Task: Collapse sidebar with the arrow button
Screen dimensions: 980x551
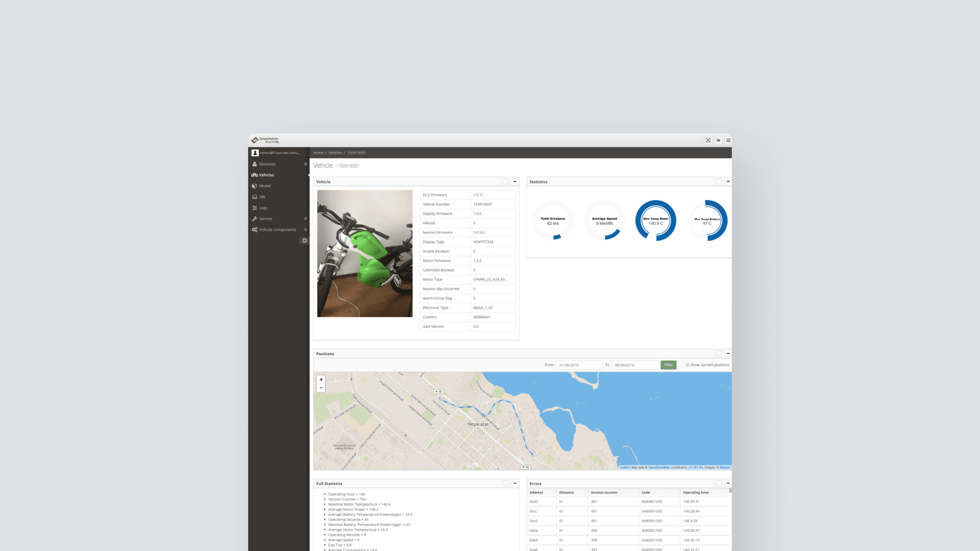Action: point(305,241)
